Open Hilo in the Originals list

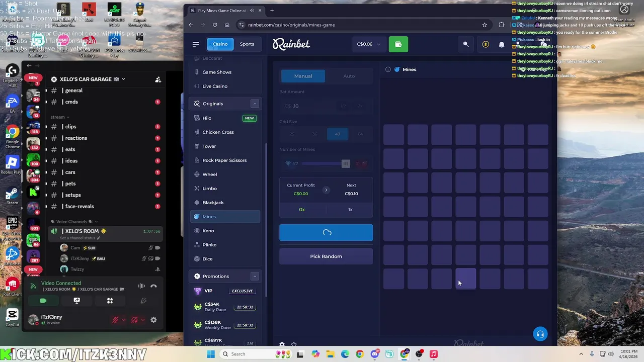(x=225, y=118)
